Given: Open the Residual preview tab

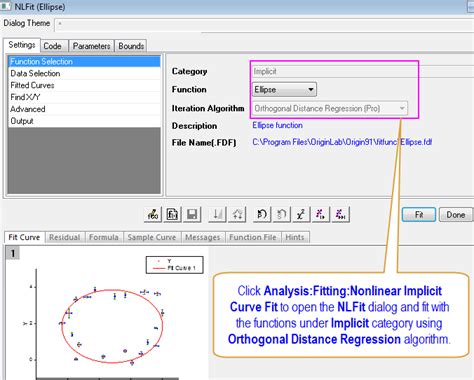Looking at the screenshot, I should (x=65, y=237).
